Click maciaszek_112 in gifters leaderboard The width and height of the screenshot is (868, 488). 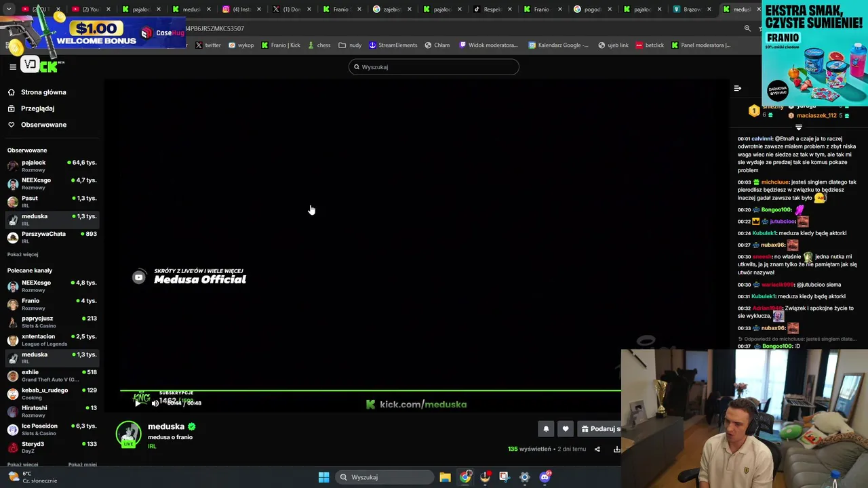point(816,115)
